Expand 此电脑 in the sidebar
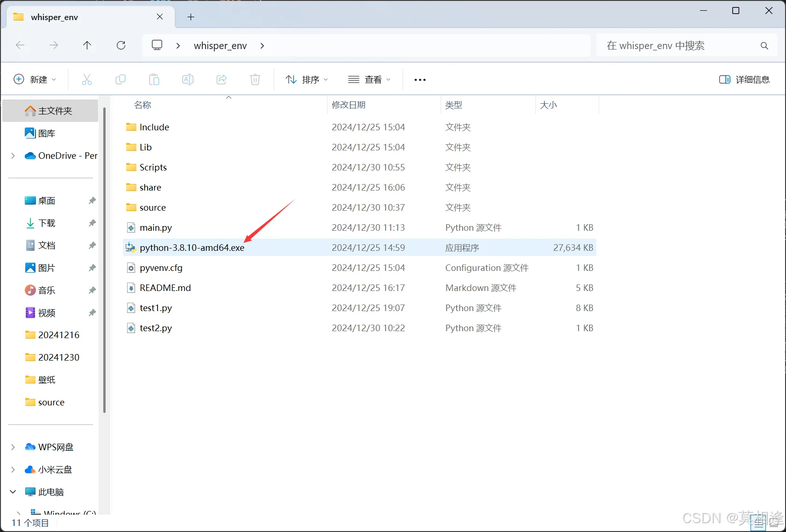The width and height of the screenshot is (786, 532). [x=12, y=491]
